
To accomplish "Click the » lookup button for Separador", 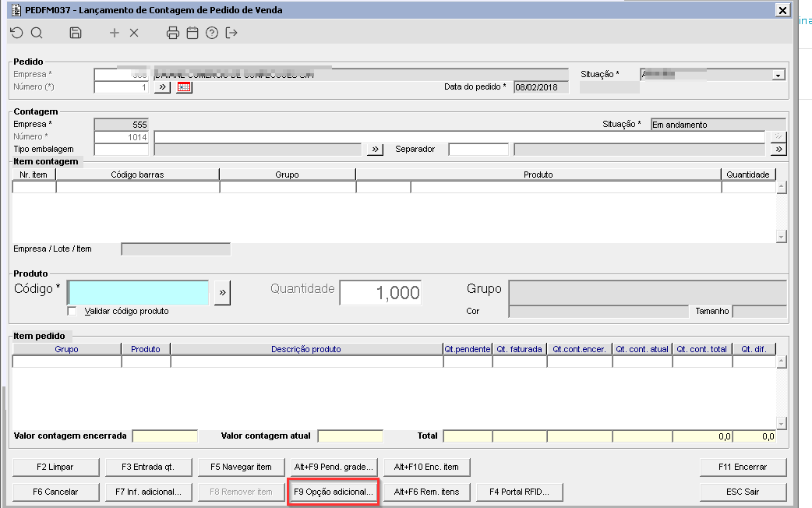I will [778, 150].
